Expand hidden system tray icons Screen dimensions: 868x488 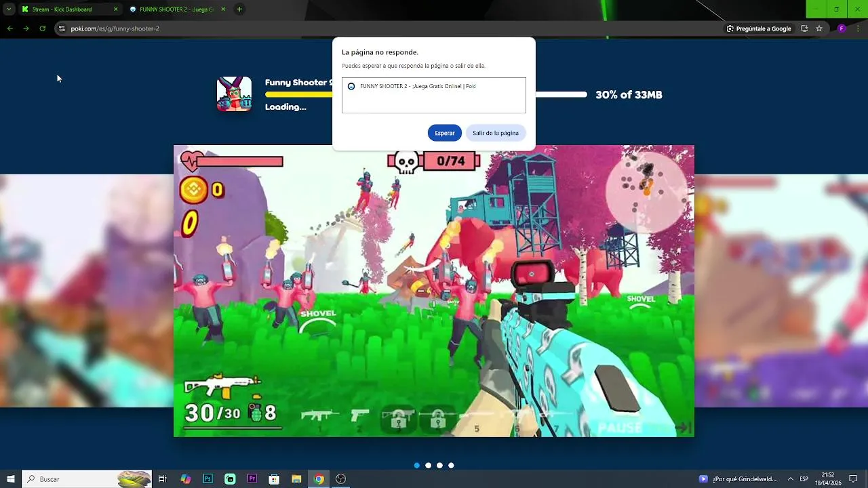point(790,479)
